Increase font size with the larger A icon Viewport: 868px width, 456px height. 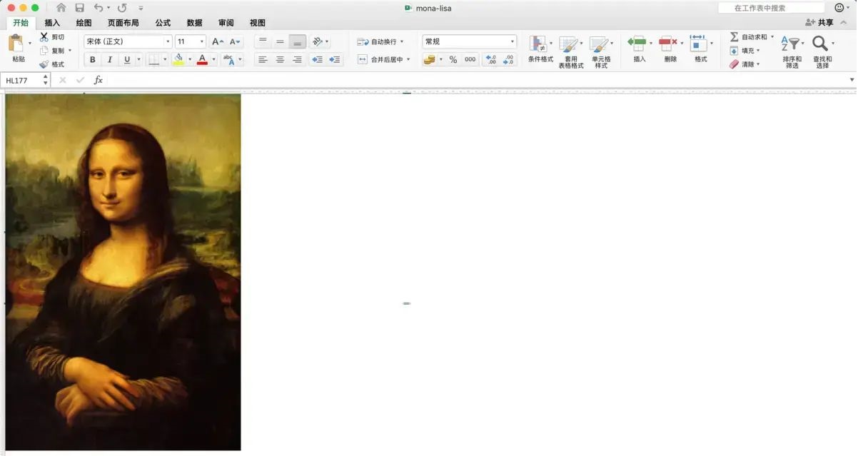218,41
